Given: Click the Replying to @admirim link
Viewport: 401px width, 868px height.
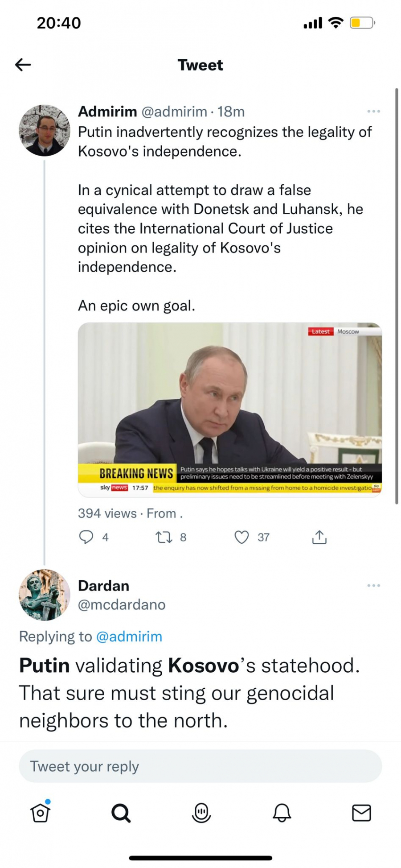Looking at the screenshot, I should [x=129, y=637].
